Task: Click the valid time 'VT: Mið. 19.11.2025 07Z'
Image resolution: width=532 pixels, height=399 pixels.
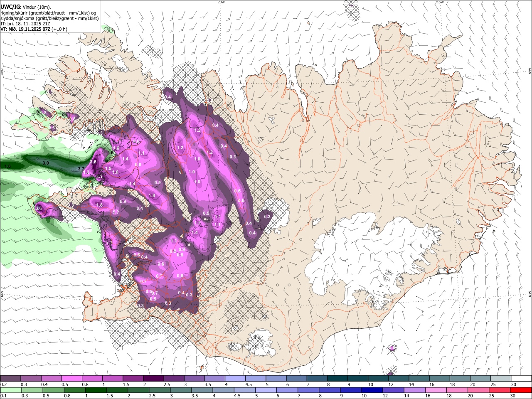Action: click(x=25, y=30)
